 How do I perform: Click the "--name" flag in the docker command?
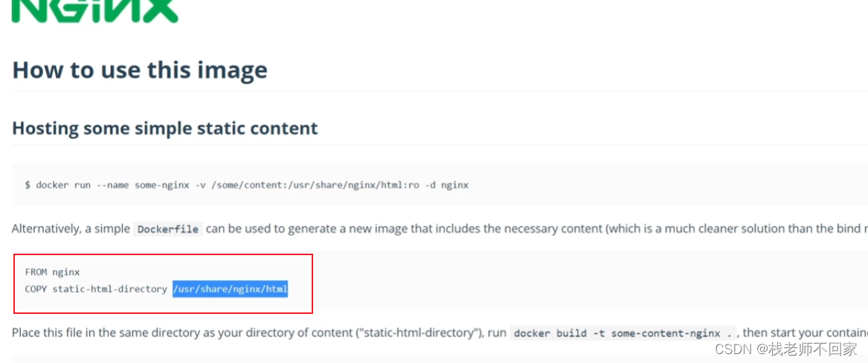(115, 184)
